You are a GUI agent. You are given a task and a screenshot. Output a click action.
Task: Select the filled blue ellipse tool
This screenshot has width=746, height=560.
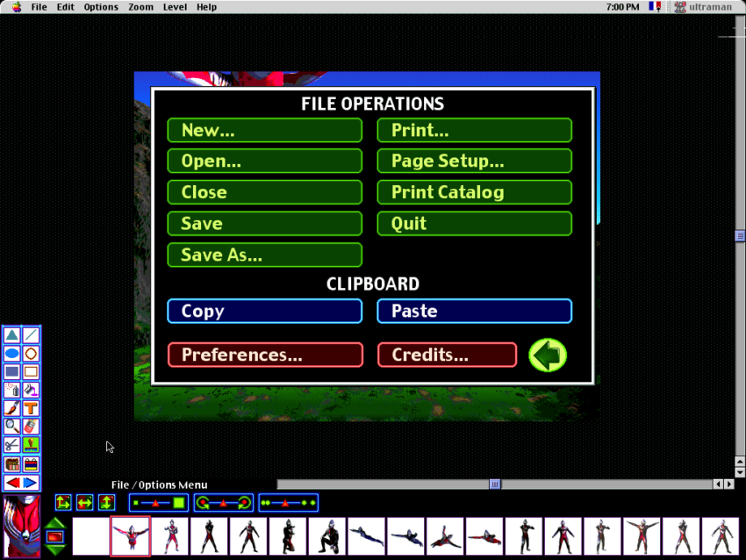click(12, 354)
